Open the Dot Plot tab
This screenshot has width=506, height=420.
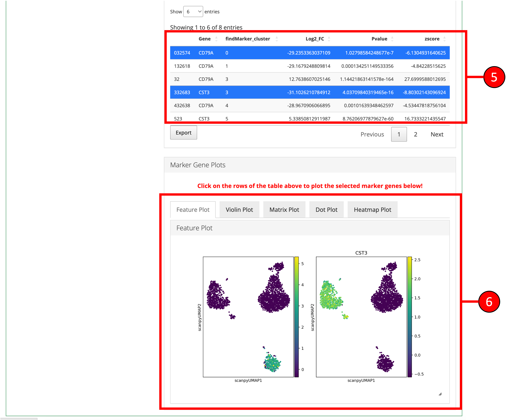coord(326,210)
